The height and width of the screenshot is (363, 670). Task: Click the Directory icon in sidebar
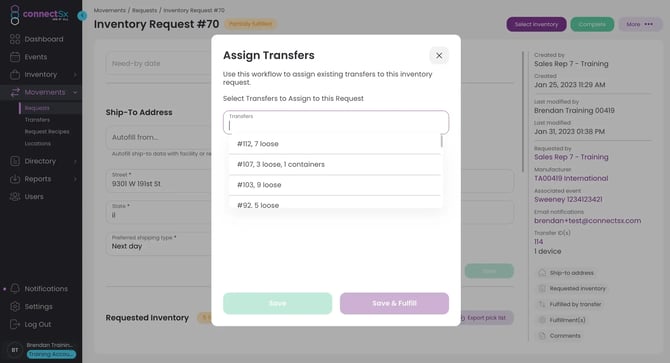(x=15, y=161)
